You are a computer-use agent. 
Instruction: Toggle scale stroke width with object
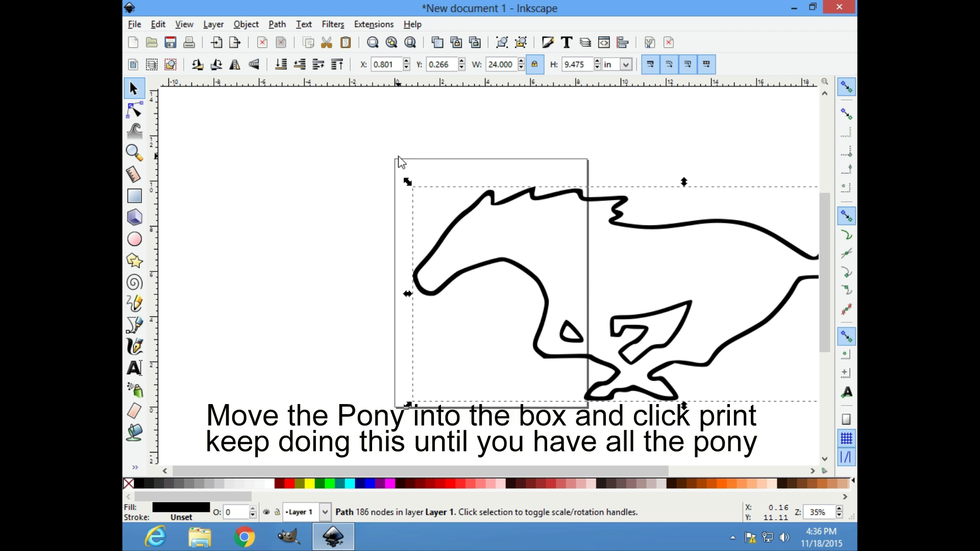[x=650, y=64]
